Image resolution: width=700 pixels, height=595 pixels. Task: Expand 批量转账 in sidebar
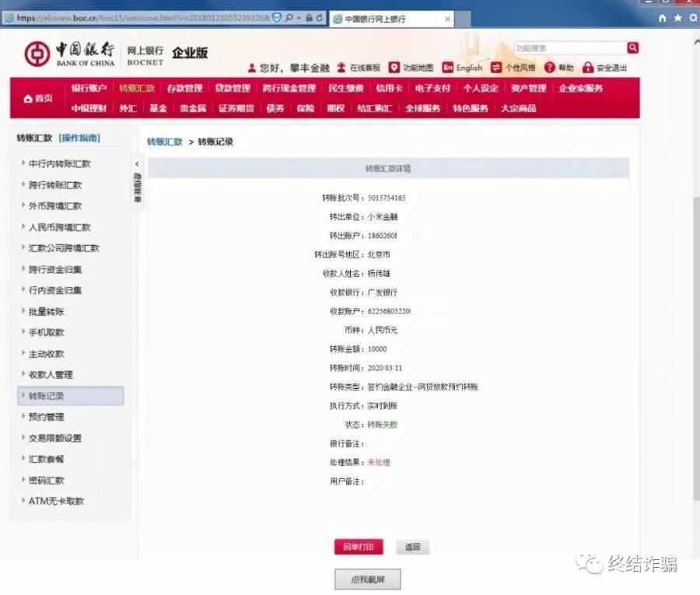pos(46,312)
